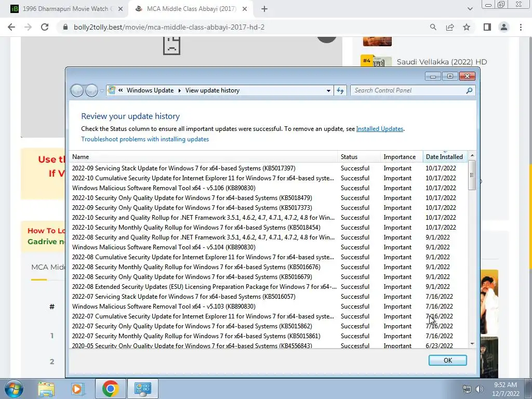532x399 pixels.
Task: Select the KB5016057 Servicing Stack Update
Action: 268,297
